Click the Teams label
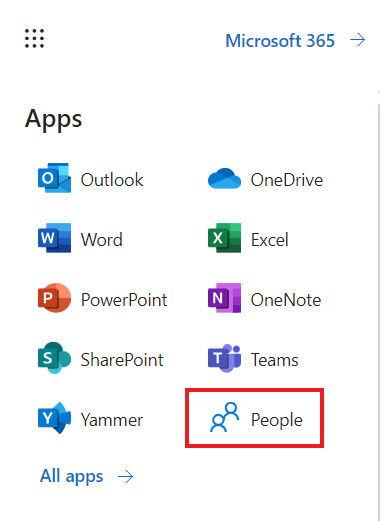Image resolution: width=380 pixels, height=521 pixels. pos(274,360)
